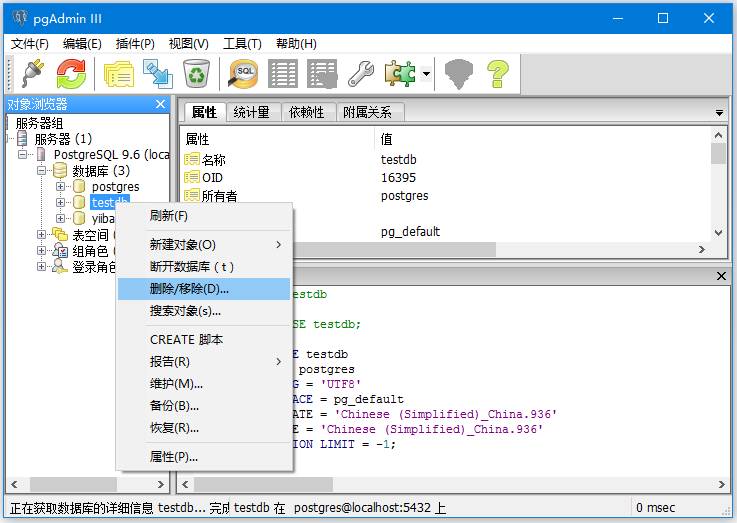The image size is (737, 523).
Task: Switch to the 统计量 tab
Action: 252,112
